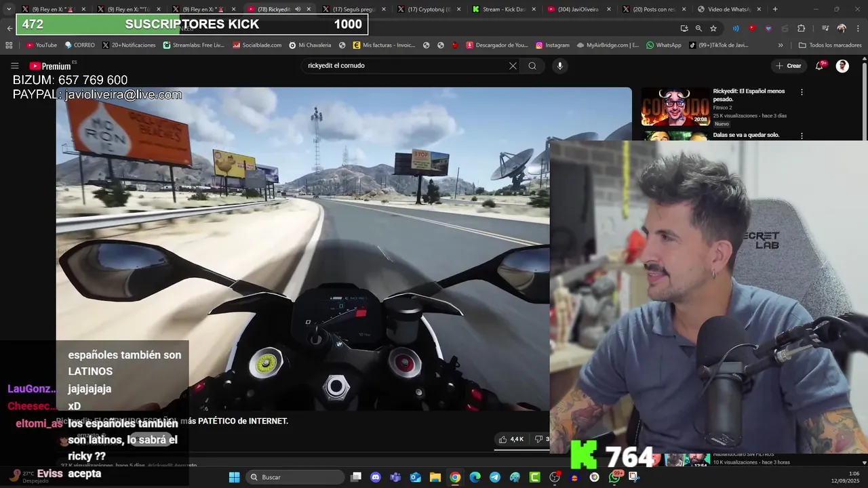The height and width of the screenshot is (488, 868).
Task: Open the Chrome extensions puzzle icon
Action: [801, 28]
